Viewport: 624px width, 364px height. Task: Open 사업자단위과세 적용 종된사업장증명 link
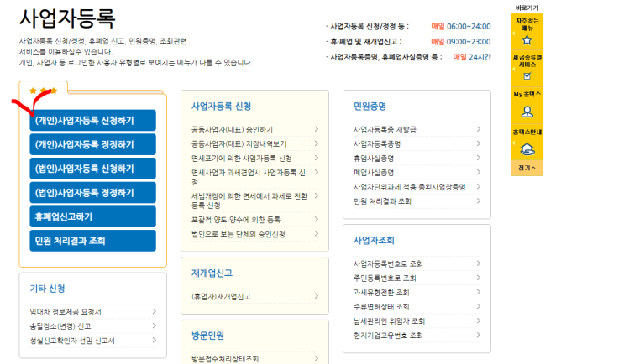[x=410, y=187]
